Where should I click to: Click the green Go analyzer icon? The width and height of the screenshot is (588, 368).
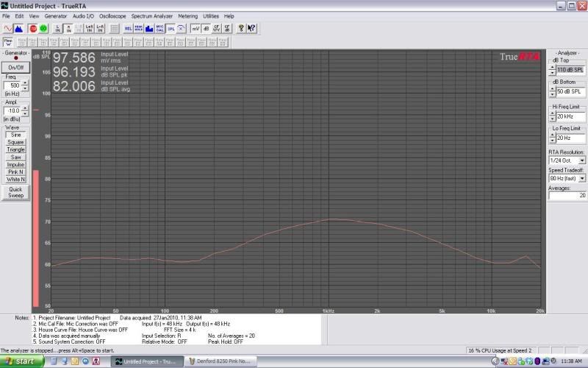(x=43, y=29)
